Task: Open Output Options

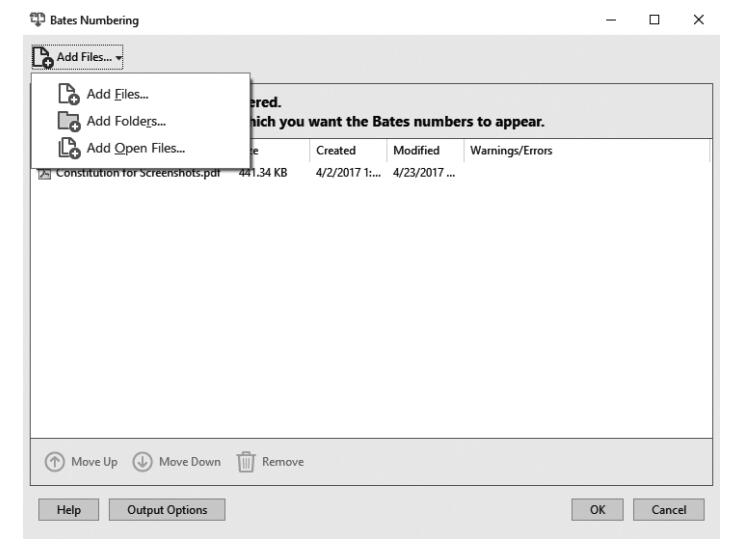Action: pyautogui.click(x=166, y=508)
